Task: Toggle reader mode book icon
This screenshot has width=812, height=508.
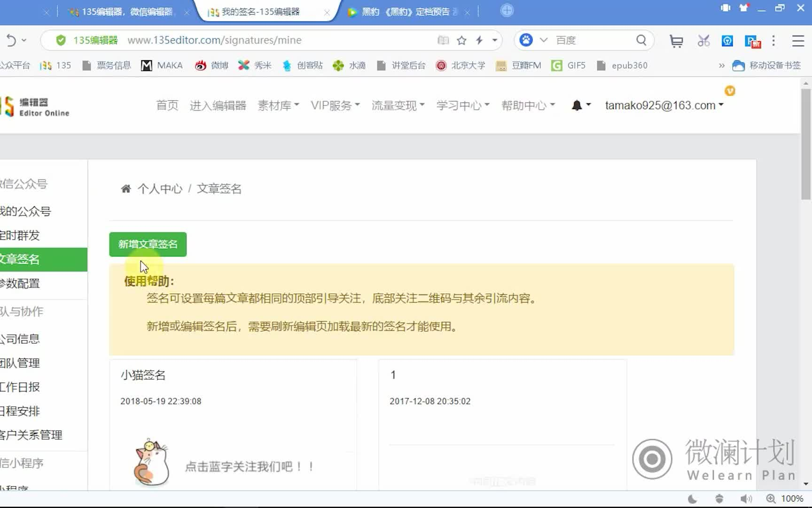Action: coord(443,40)
